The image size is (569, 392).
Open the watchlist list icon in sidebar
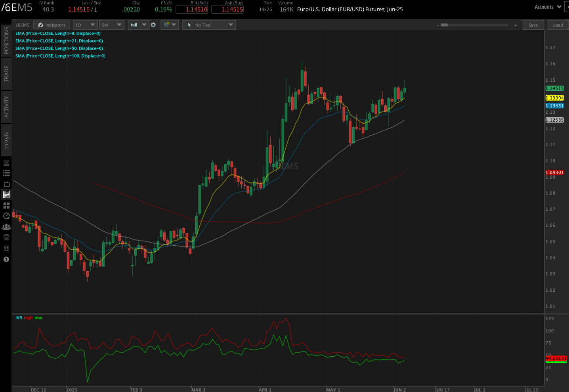(6, 173)
